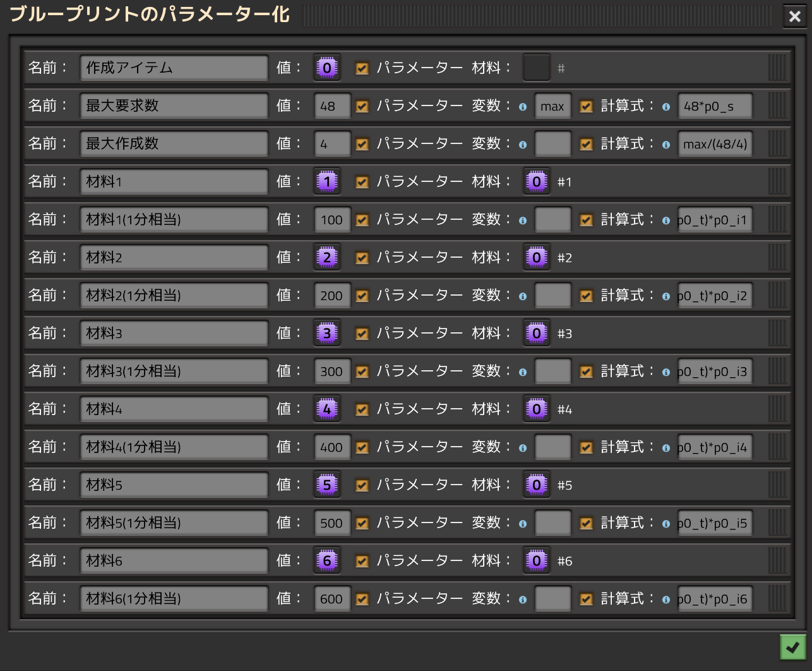Click the 材料 parameter 0 icon in the 材料4 row
Viewport: 812px width, 671px height.
[x=537, y=409]
